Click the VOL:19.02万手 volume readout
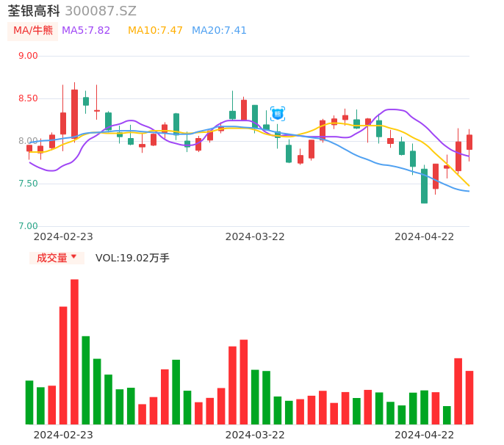The height and width of the screenshot is (445, 504). coord(132,258)
